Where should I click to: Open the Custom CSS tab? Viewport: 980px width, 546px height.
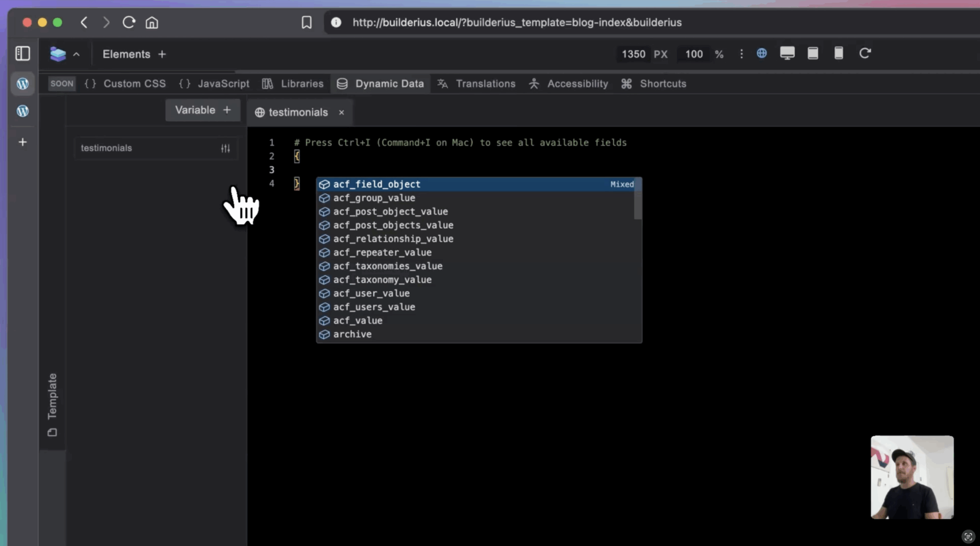[134, 84]
